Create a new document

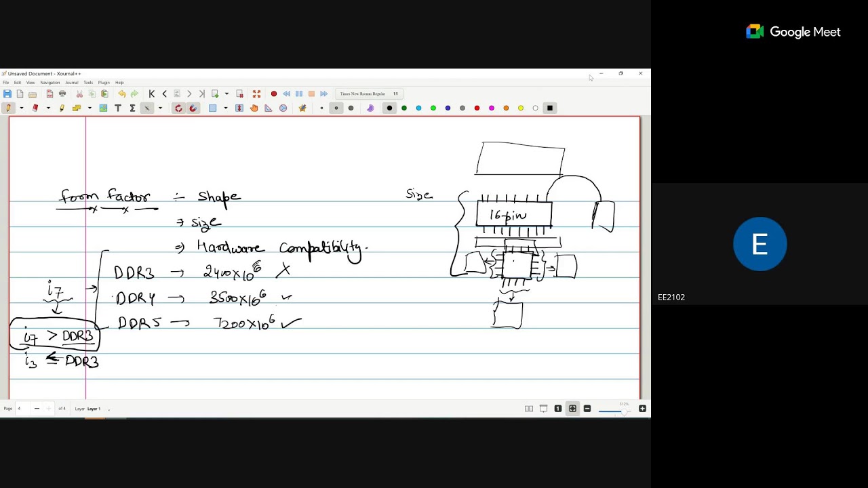pyautogui.click(x=20, y=94)
